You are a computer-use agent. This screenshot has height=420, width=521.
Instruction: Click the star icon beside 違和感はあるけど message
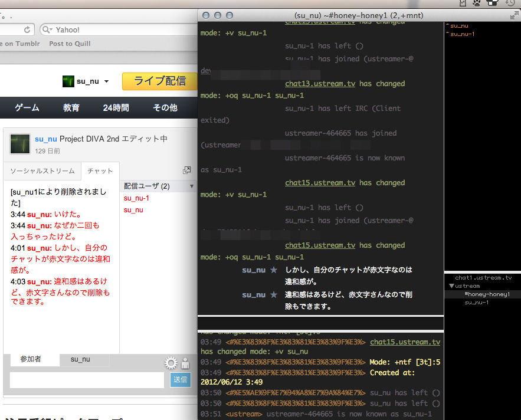(x=274, y=295)
